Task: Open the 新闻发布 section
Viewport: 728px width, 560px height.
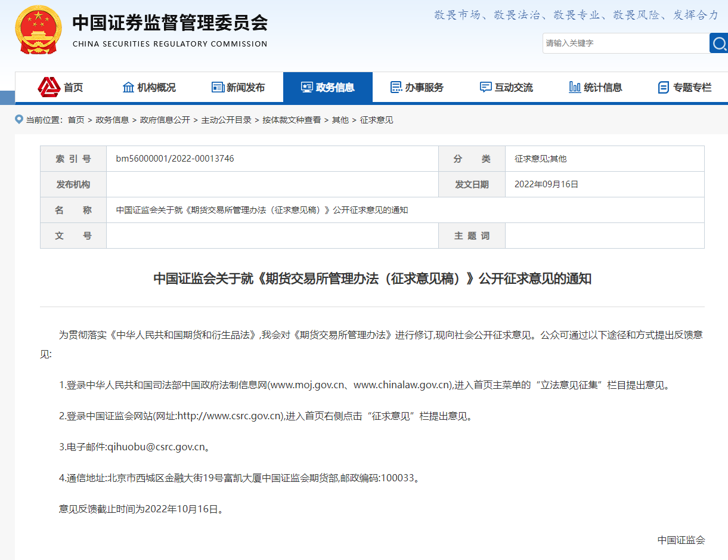Action: tap(238, 87)
